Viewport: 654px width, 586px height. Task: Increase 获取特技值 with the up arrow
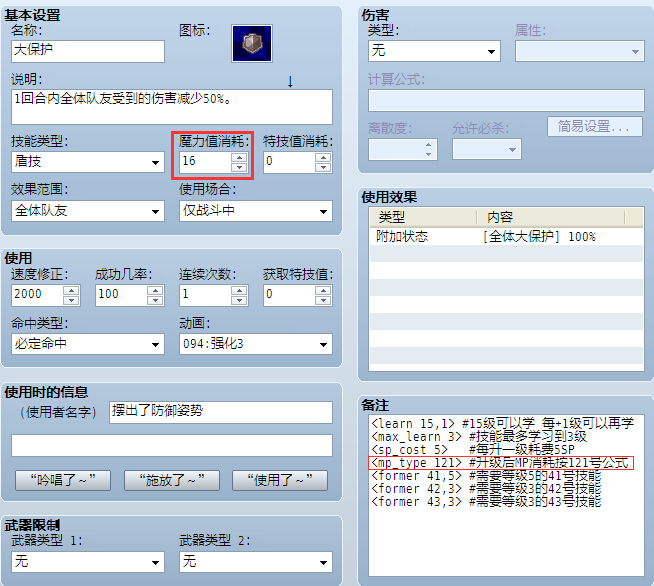pos(323,290)
